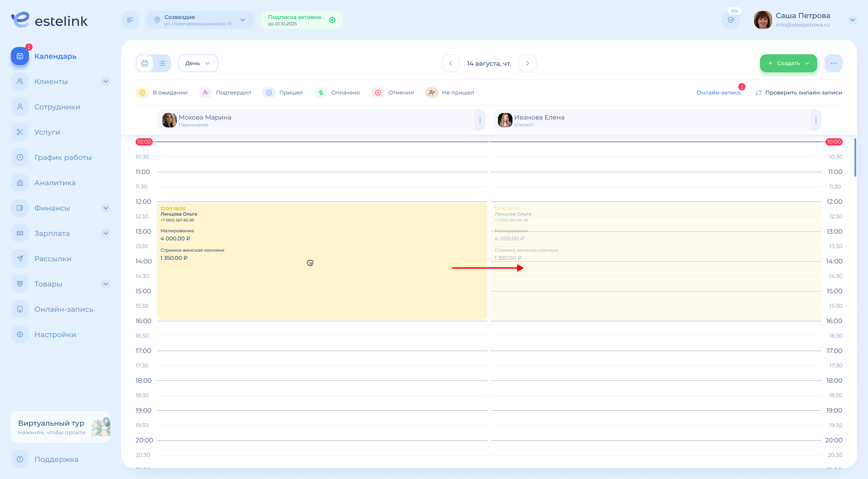Viewport: 868px width, 479px height.
Task: Open the Аналитика section
Action: [55, 183]
